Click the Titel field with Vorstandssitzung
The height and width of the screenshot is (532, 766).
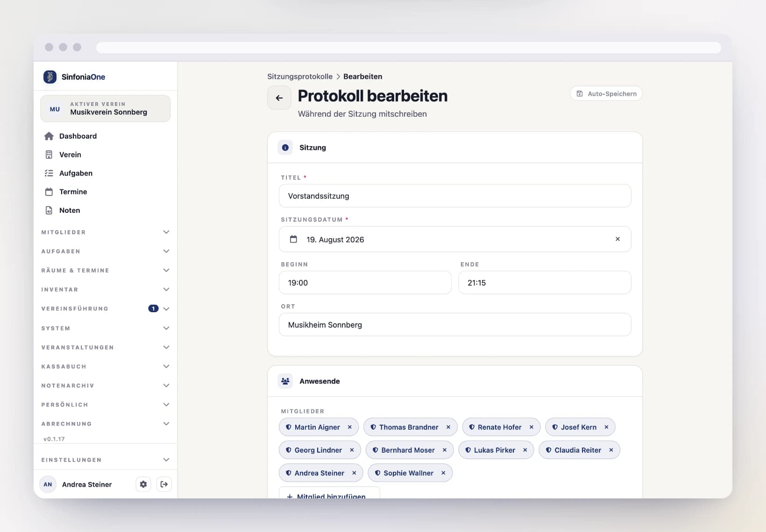tap(455, 196)
